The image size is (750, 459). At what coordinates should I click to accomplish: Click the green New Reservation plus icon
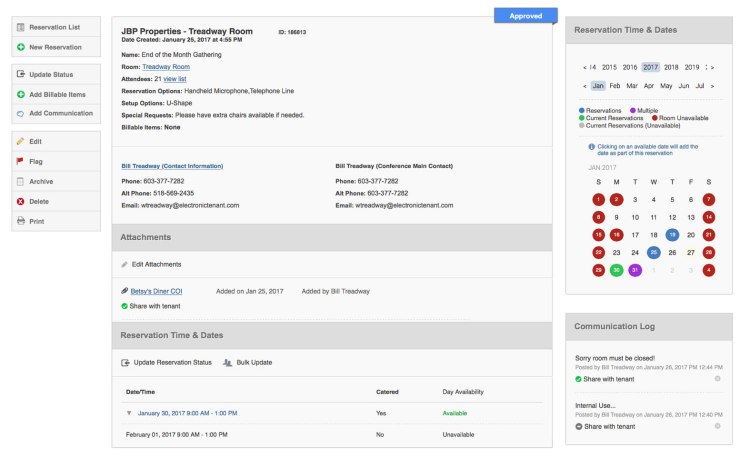[x=20, y=47]
